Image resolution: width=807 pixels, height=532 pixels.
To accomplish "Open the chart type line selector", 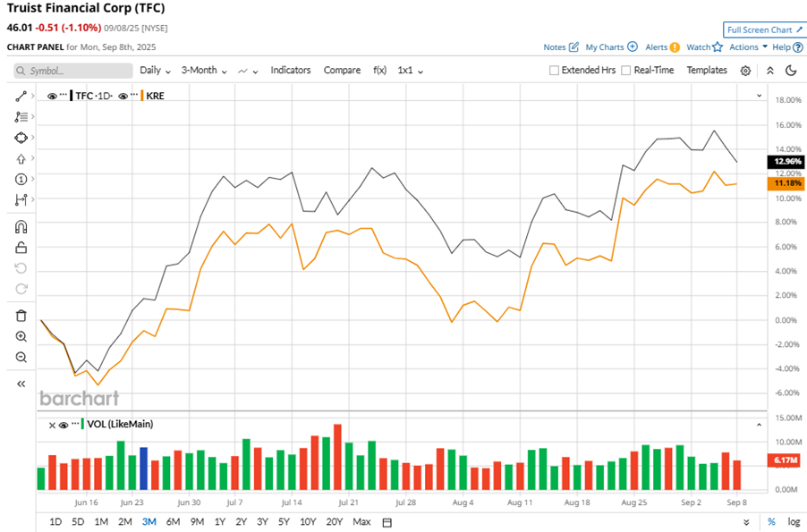I will click(x=248, y=71).
